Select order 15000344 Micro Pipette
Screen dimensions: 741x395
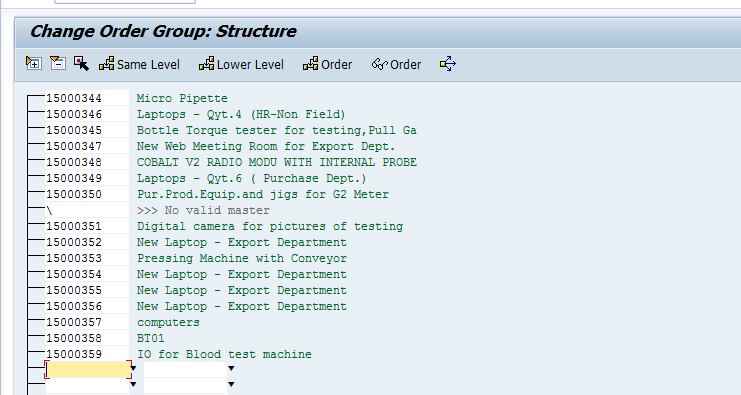point(137,98)
